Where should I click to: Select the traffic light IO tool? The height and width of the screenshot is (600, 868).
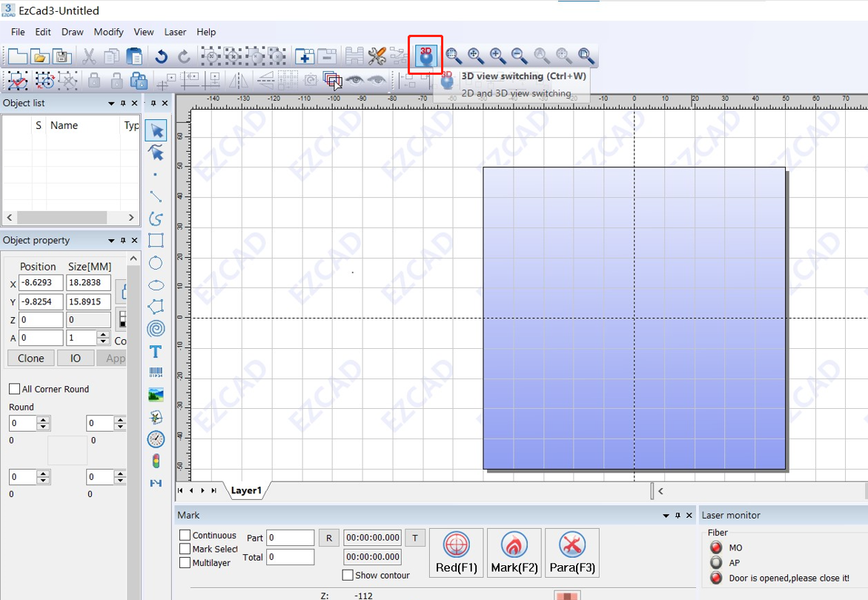pyautogui.click(x=156, y=461)
